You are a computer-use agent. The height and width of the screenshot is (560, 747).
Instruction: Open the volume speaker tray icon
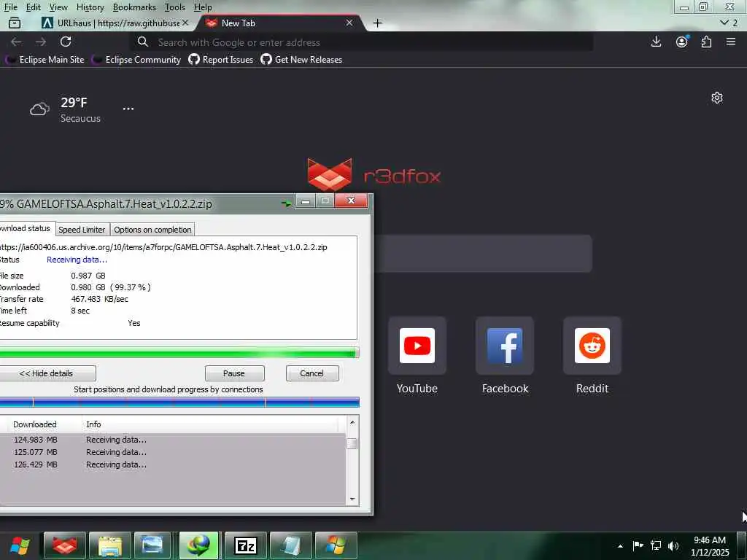(x=673, y=545)
